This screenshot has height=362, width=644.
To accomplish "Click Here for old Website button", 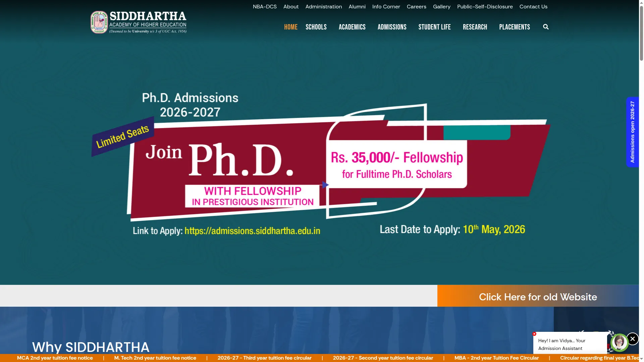I will pyautogui.click(x=538, y=297).
